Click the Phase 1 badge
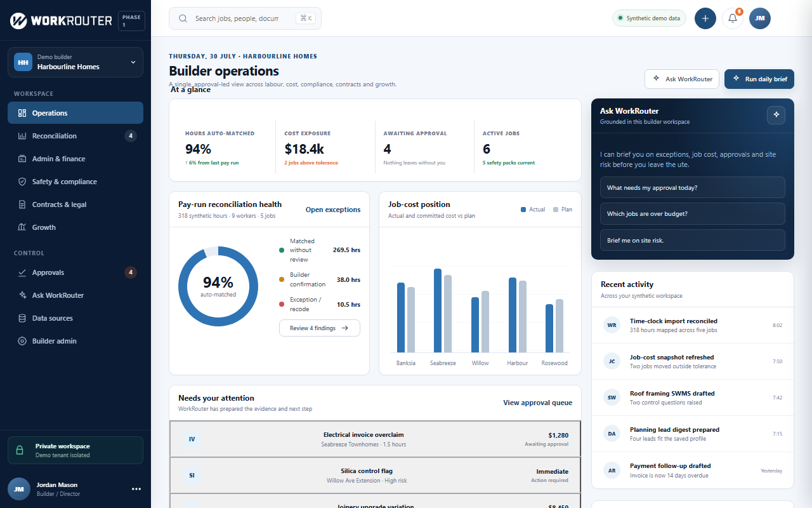 pos(131,21)
